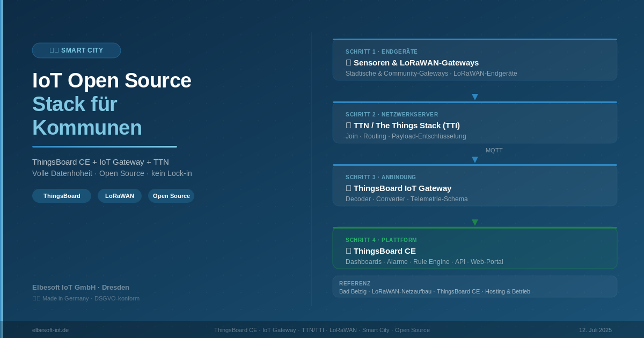Viewport: 644px width, 338px height.
Task: Click the 'Decoder · Converter · Telemetrie-Schema' text
Action: [407, 199]
